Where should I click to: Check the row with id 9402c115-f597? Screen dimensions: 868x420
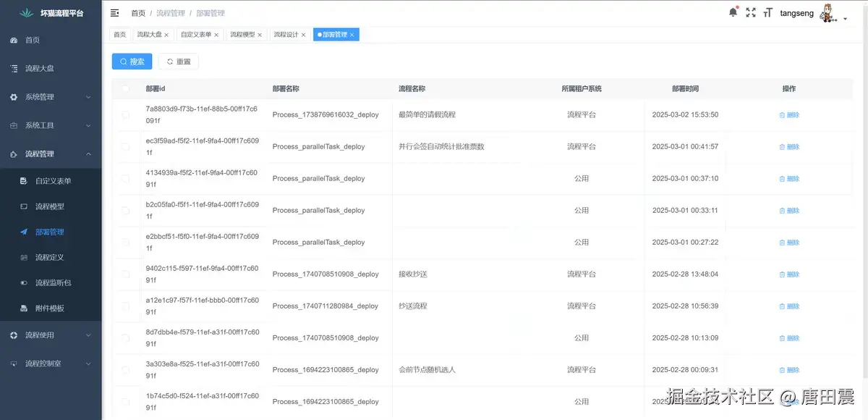point(126,274)
